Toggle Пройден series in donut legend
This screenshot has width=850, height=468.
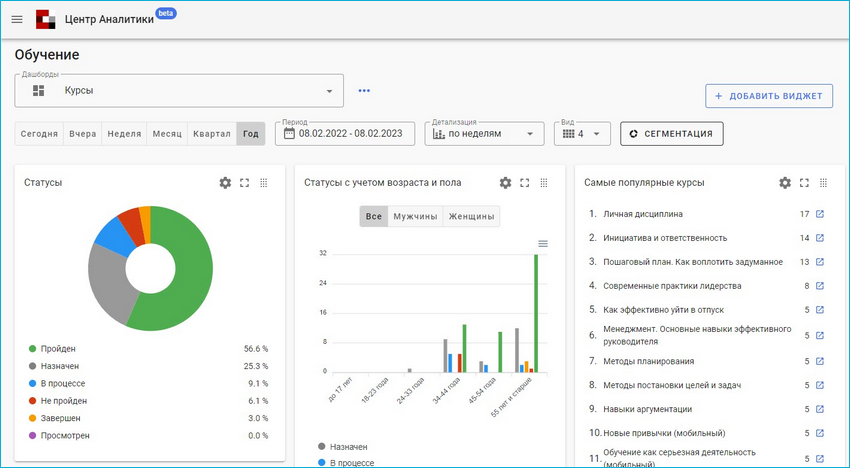52,349
